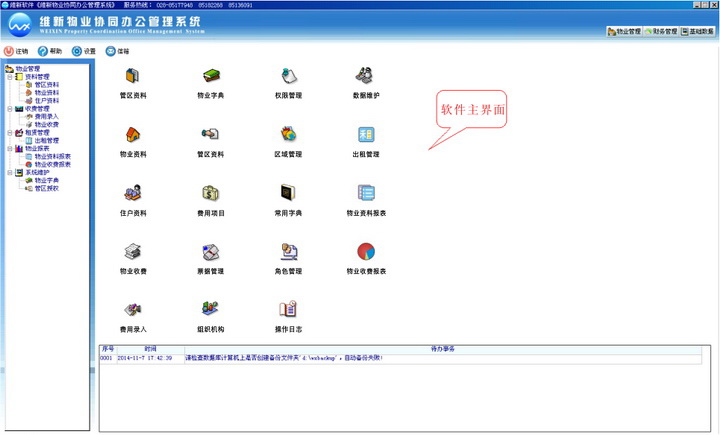Collapse the 收费管理 tree node
This screenshot has width=720, height=435.
pyautogui.click(x=10, y=109)
